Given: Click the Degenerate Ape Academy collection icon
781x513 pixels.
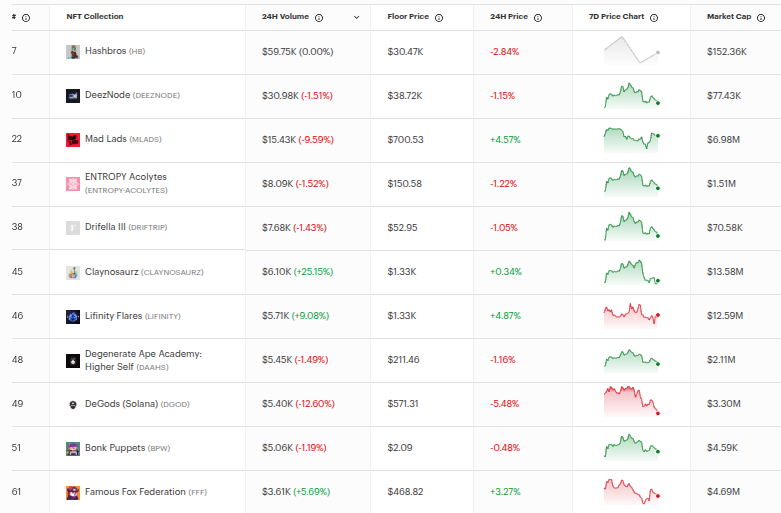Looking at the screenshot, I should click(73, 361).
